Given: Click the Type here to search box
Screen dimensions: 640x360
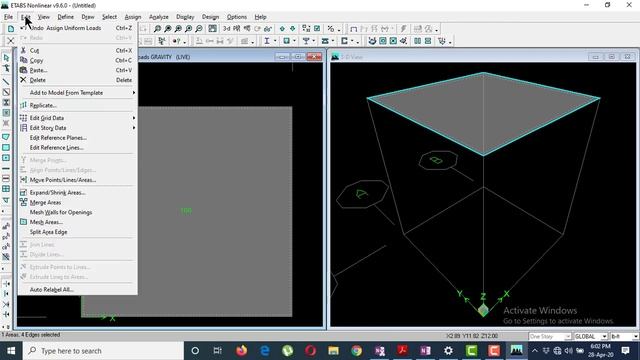Looking at the screenshot, I should pyautogui.click(x=103, y=351).
